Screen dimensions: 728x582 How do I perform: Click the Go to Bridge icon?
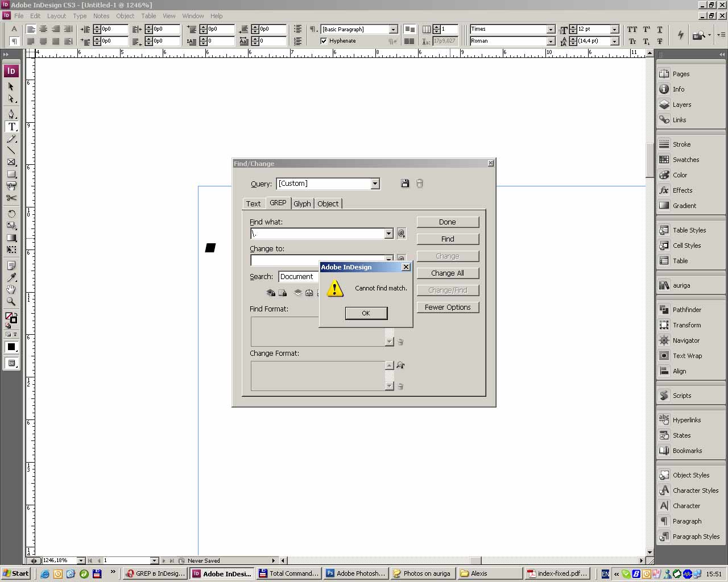(x=697, y=35)
